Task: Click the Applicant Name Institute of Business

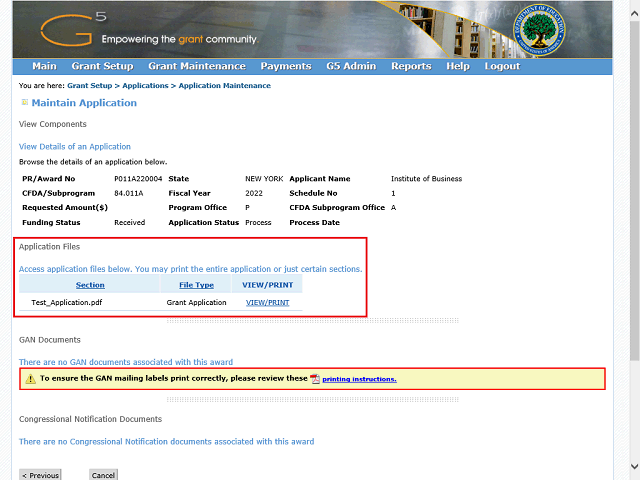Action: 427,179
